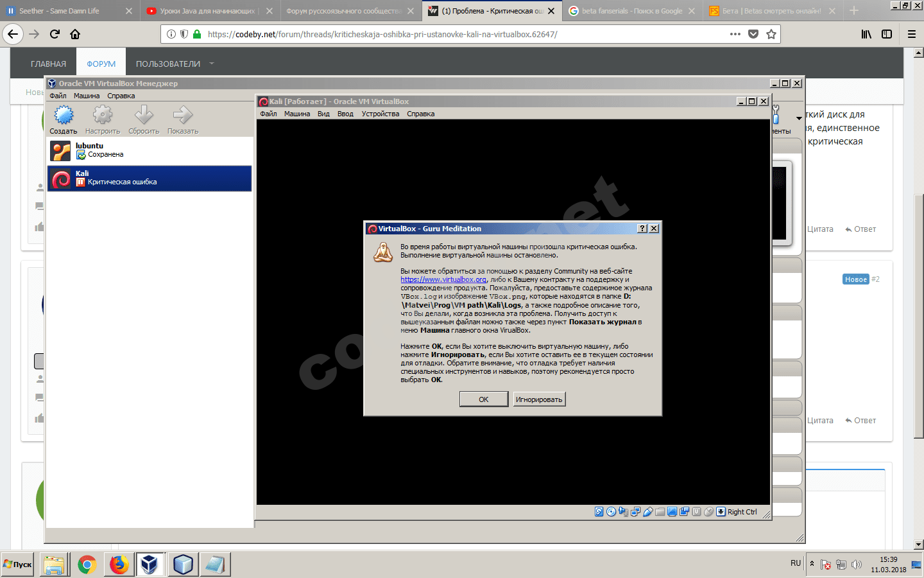
Task: Open Машина menu in VirtualBox Manager
Action: 87,96
